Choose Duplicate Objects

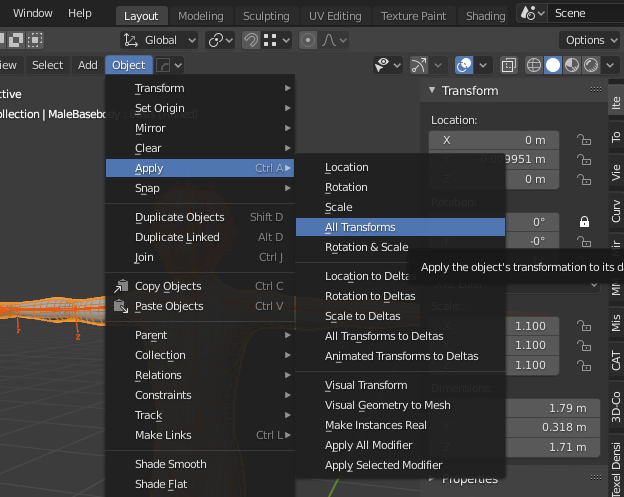click(200, 217)
